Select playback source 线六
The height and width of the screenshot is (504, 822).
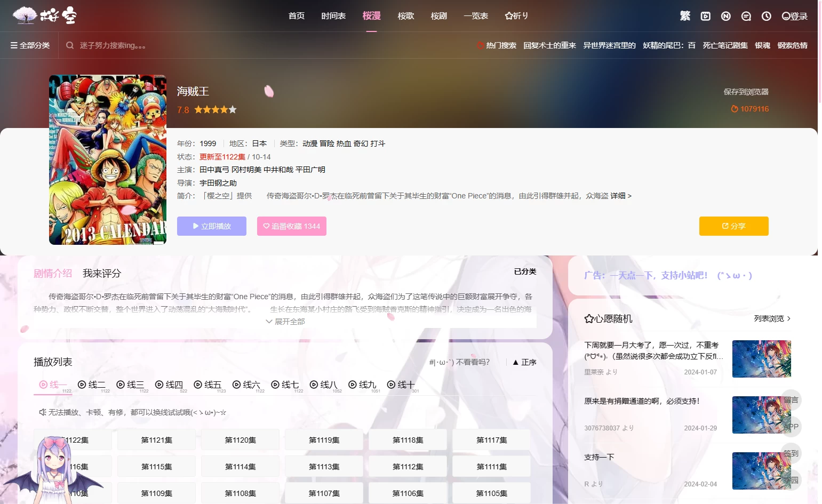pos(246,385)
